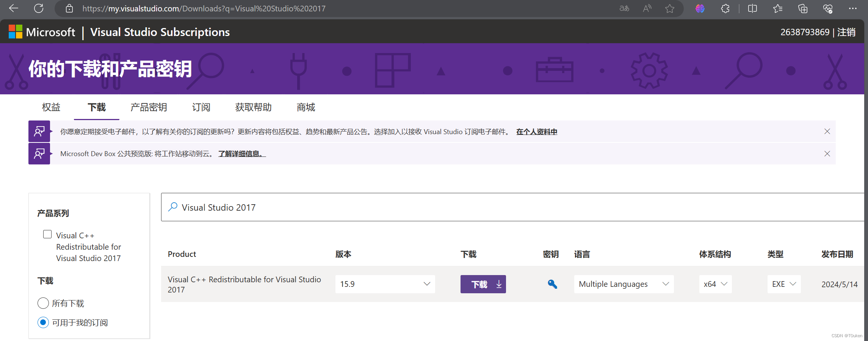
Task: Click the Microsoft logo
Action: pos(42,32)
